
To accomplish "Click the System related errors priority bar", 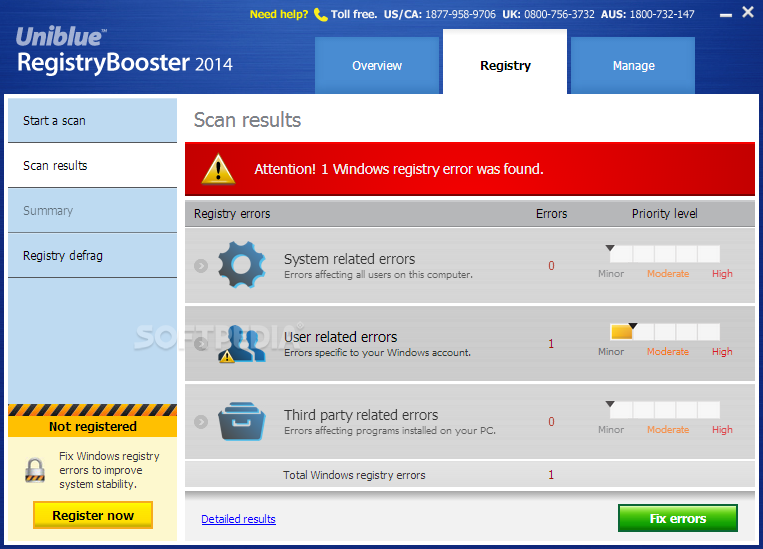I will pos(665,254).
